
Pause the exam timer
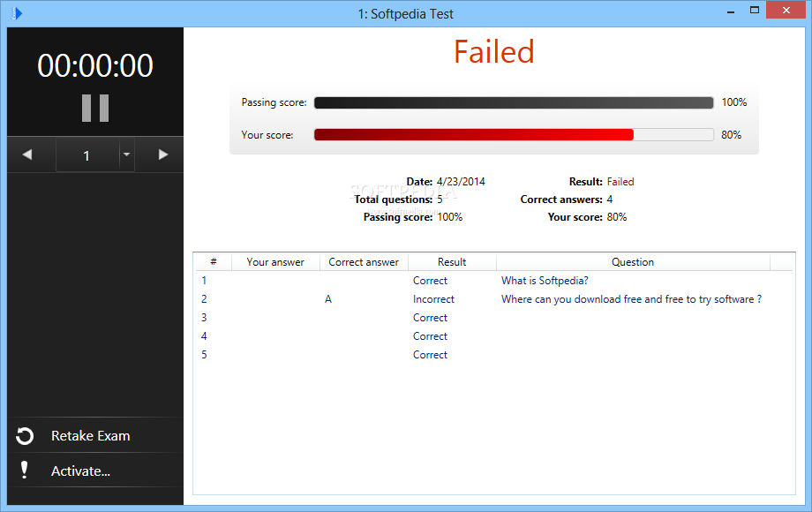pyautogui.click(x=95, y=108)
